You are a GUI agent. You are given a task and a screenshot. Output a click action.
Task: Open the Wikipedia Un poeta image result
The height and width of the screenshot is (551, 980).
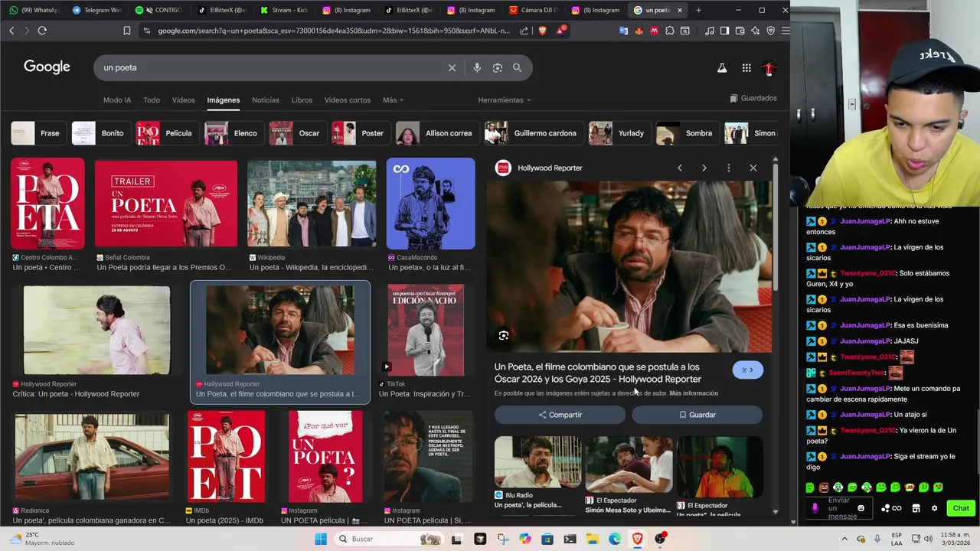[x=312, y=203]
